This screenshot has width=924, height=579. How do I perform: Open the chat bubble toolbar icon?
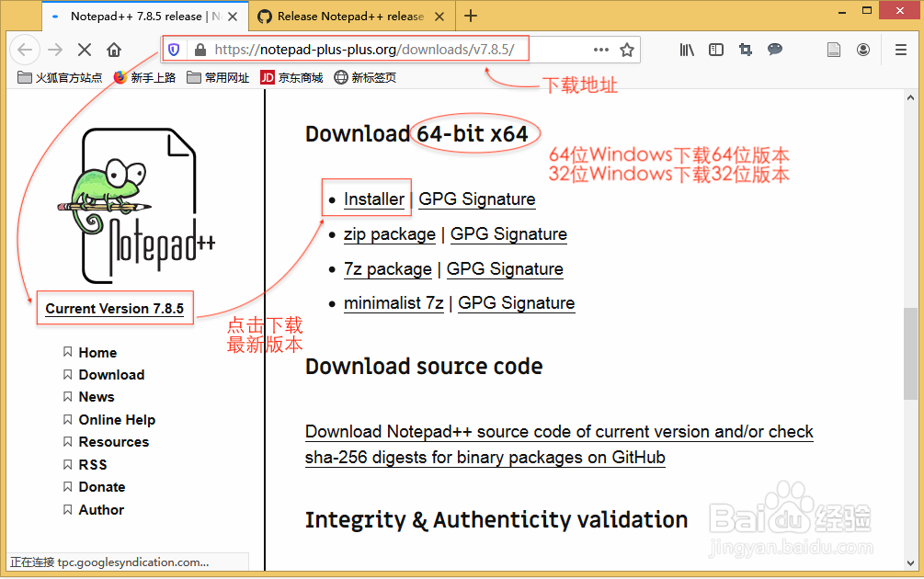pyautogui.click(x=775, y=50)
